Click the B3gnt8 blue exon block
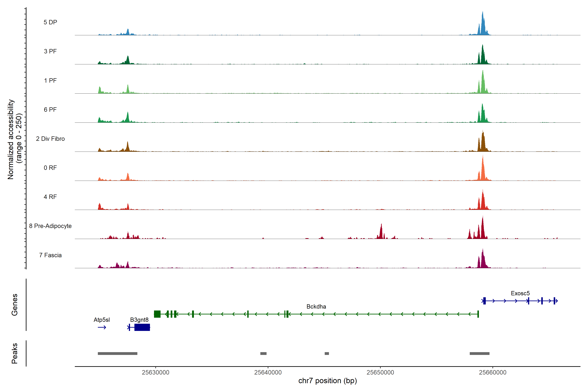The width and height of the screenshot is (588, 392). (142, 327)
